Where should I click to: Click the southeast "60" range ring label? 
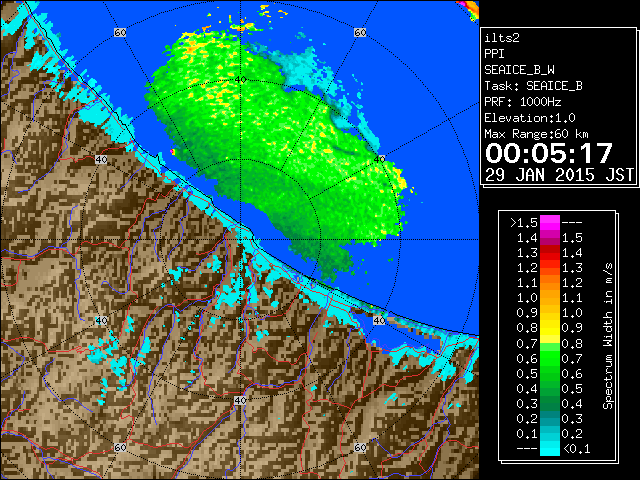[x=360, y=448]
